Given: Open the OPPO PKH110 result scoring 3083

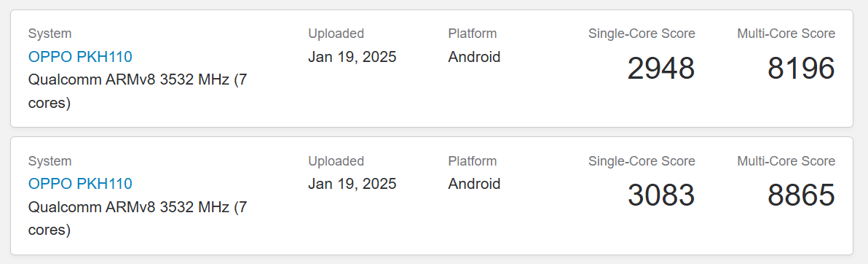Looking at the screenshot, I should [79, 184].
